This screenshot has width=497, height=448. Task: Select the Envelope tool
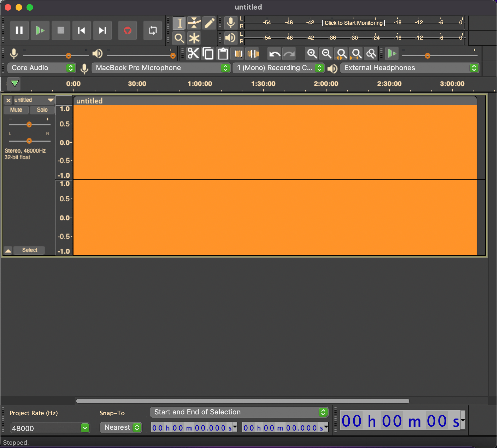(194, 23)
